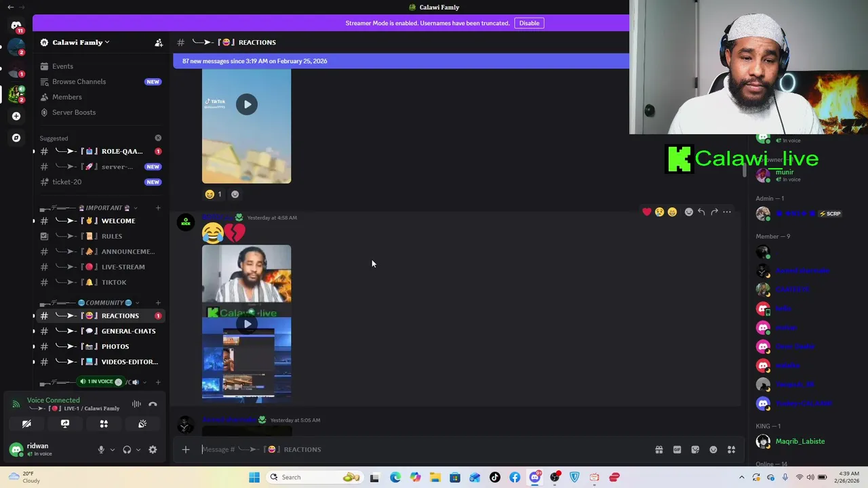Forward the message
Screen dimensions: 868x488
point(714,212)
